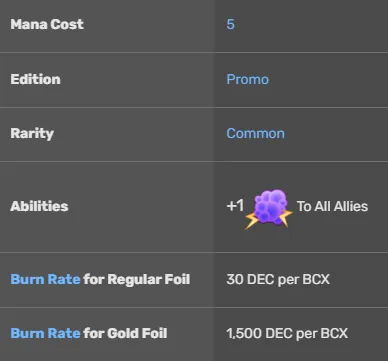
Task: Click the Mana Cost value 5
Action: click(230, 24)
